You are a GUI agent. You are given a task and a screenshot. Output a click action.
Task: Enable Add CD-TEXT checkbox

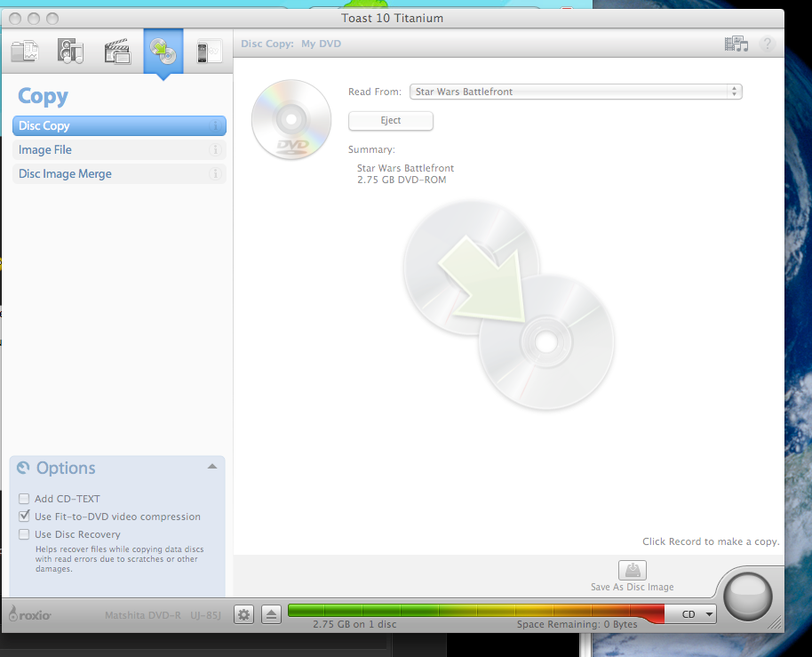(x=24, y=499)
